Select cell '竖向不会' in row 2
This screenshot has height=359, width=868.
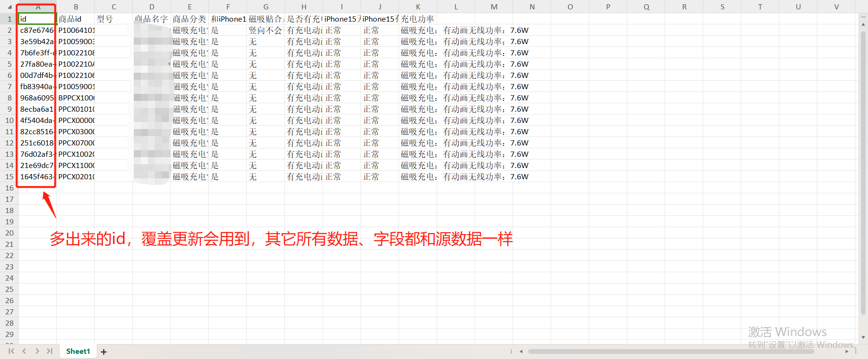[266, 30]
